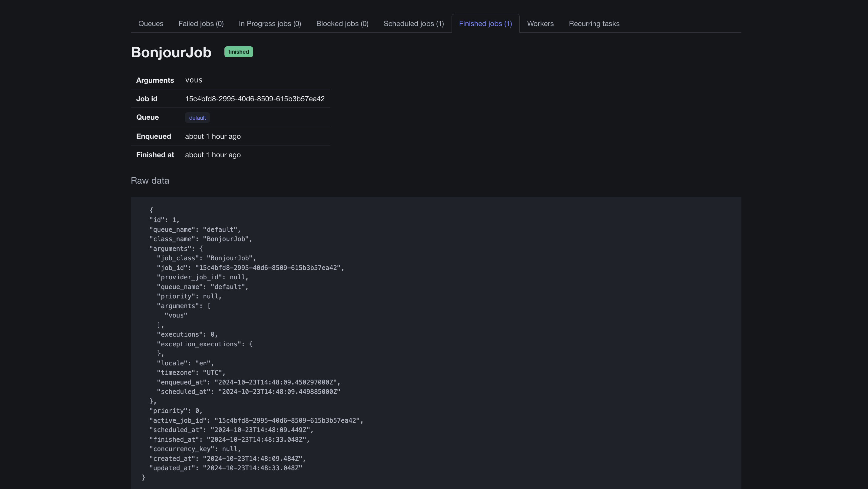Click the class_name line in raw data
Screen dimensions: 868x489
click(200, 239)
